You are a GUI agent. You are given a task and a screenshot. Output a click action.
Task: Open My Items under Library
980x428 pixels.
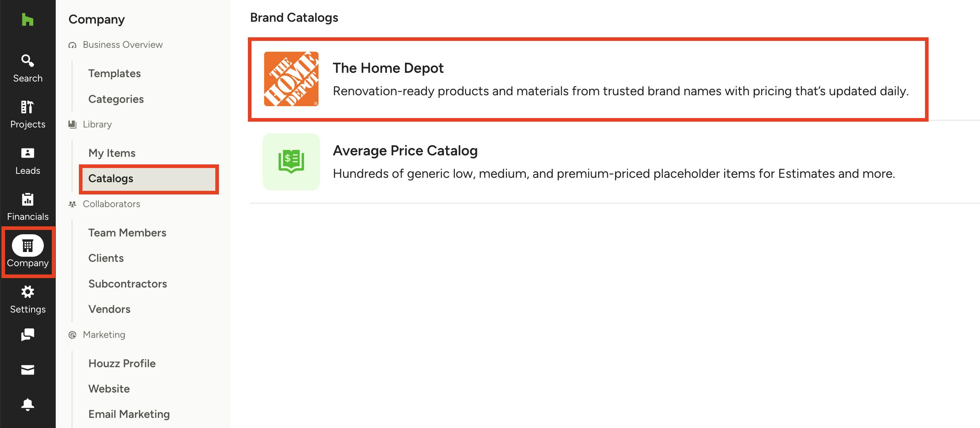click(112, 153)
